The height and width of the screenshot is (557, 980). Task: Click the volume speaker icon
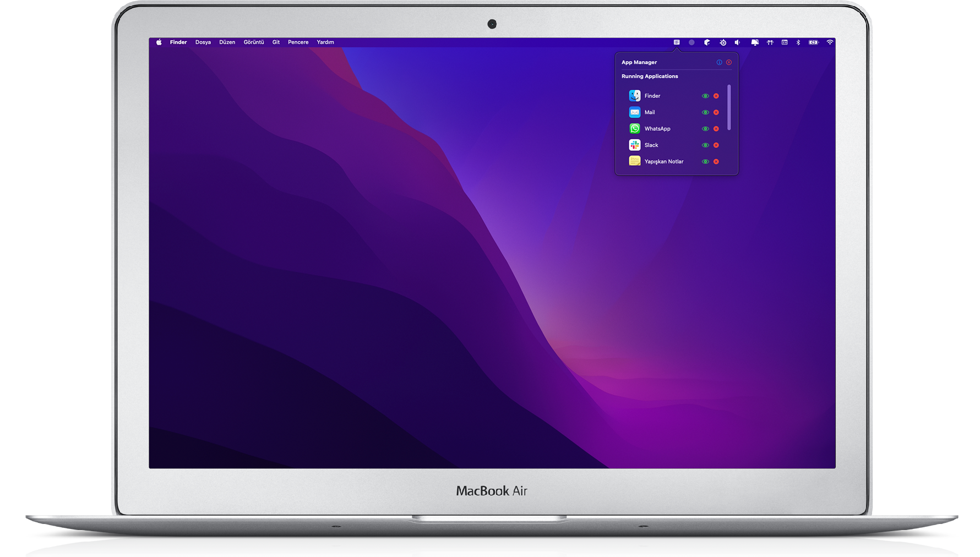pyautogui.click(x=737, y=42)
